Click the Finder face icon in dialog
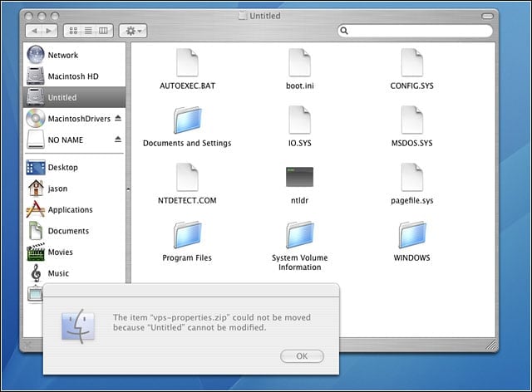Image resolution: width=532 pixels, height=392 pixels. 78,326
